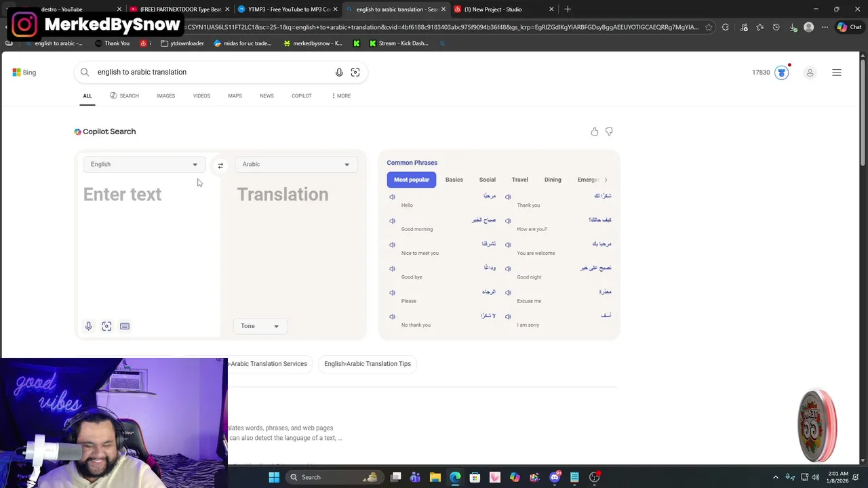The width and height of the screenshot is (868, 488).
Task: Open File Explorer from taskbar
Action: 435,477
